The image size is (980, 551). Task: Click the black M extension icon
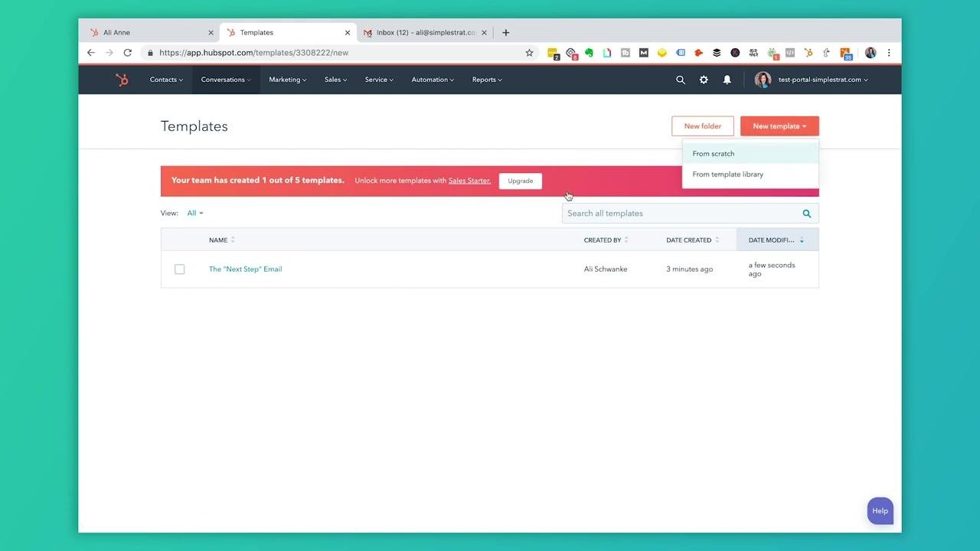point(643,53)
